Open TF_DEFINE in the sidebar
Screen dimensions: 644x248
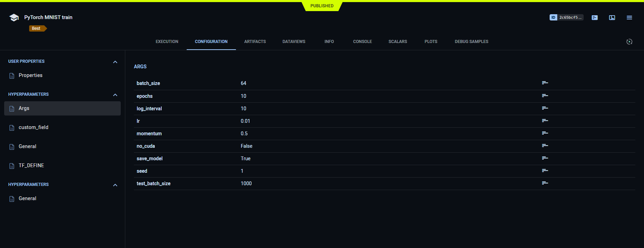[x=31, y=165]
